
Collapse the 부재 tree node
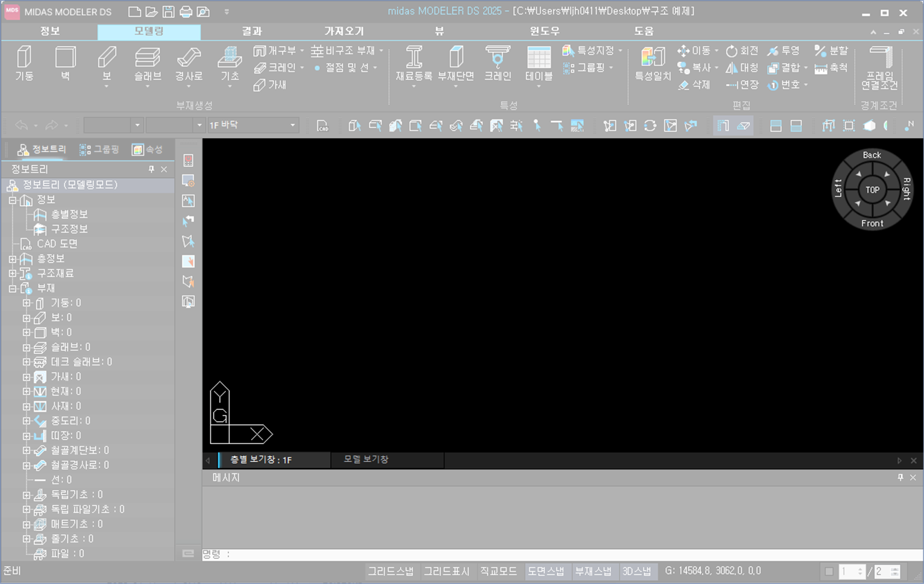(x=12, y=288)
